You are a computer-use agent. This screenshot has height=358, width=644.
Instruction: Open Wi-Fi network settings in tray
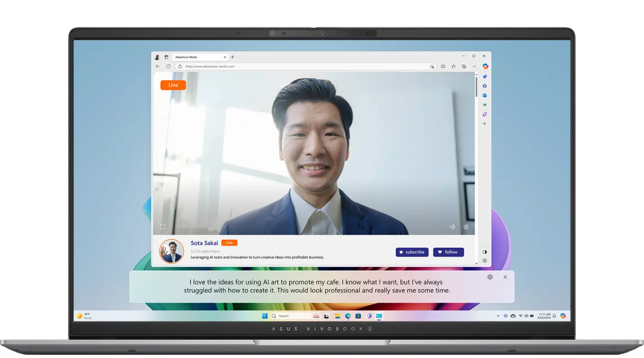tap(521, 316)
